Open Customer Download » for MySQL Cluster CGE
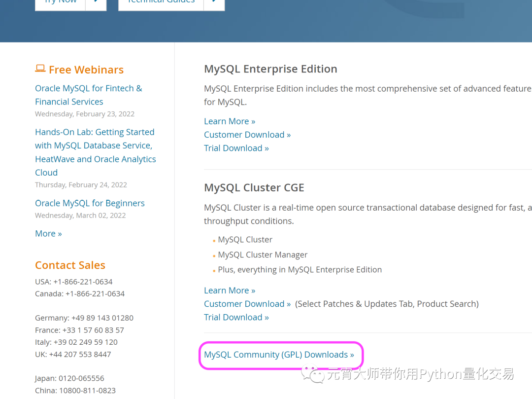532x399 pixels. (x=247, y=304)
